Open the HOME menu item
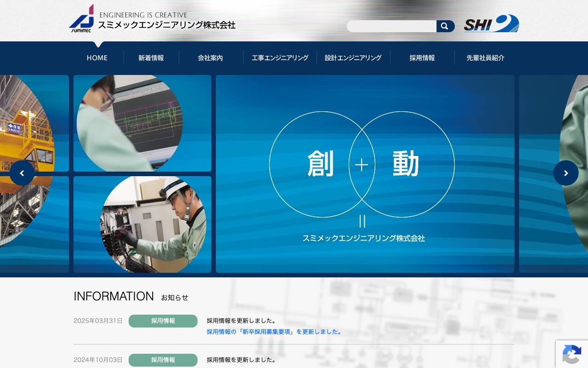This screenshot has height=368, width=588. (x=97, y=58)
